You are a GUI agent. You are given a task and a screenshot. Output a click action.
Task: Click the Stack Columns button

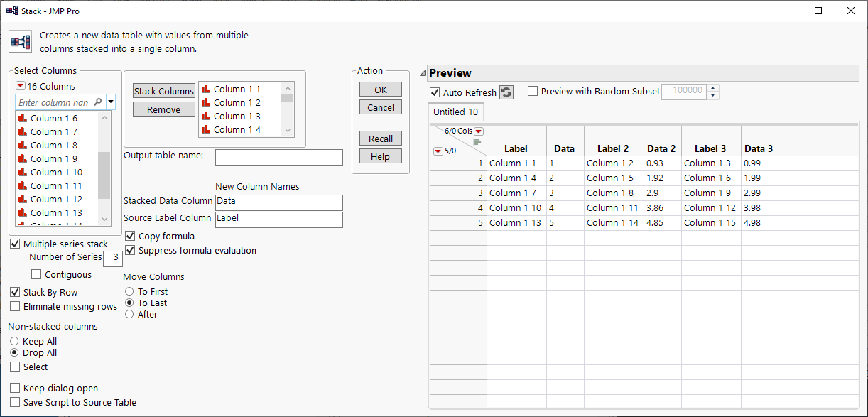pos(164,91)
